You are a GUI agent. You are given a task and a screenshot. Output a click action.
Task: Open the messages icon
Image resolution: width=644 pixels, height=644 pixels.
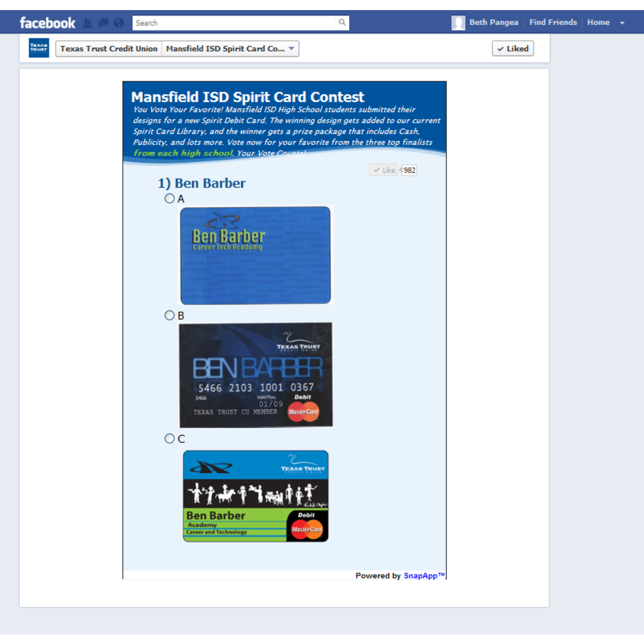tap(103, 23)
